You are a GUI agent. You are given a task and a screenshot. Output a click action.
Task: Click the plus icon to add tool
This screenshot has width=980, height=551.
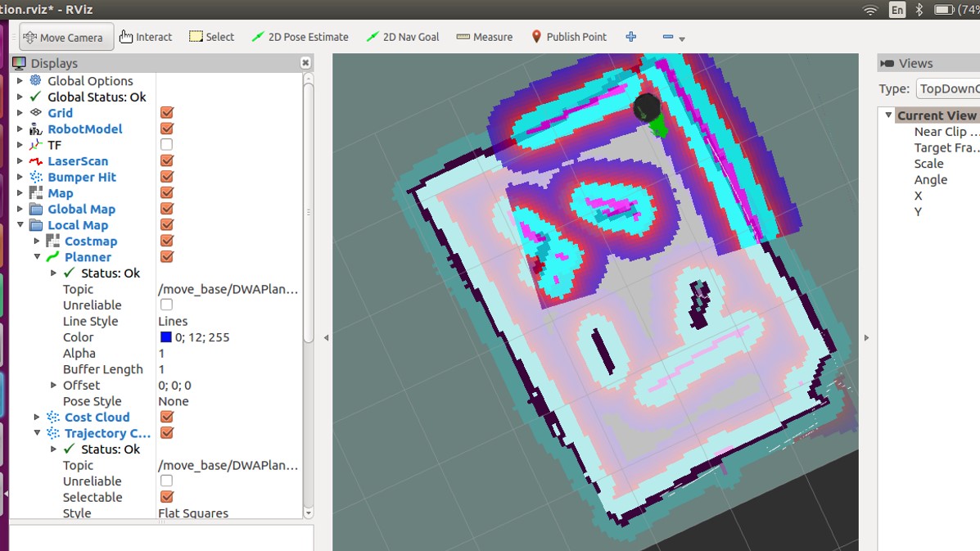[630, 37]
